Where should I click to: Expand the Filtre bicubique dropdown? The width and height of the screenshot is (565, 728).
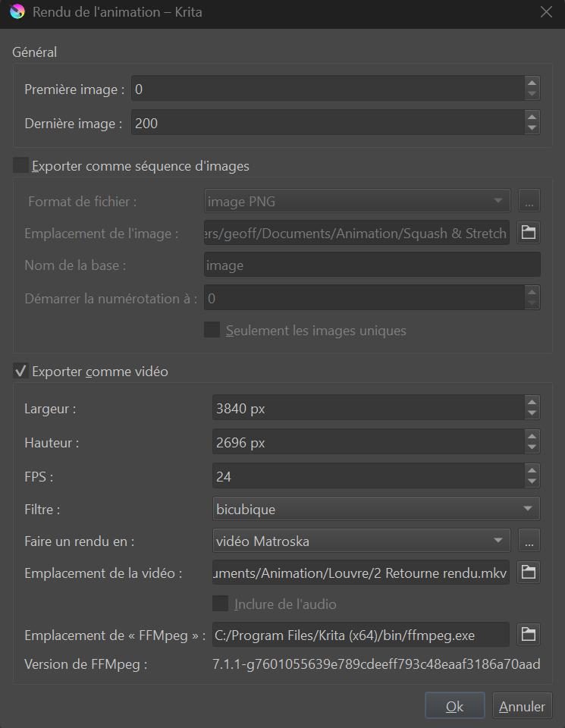tap(375, 509)
